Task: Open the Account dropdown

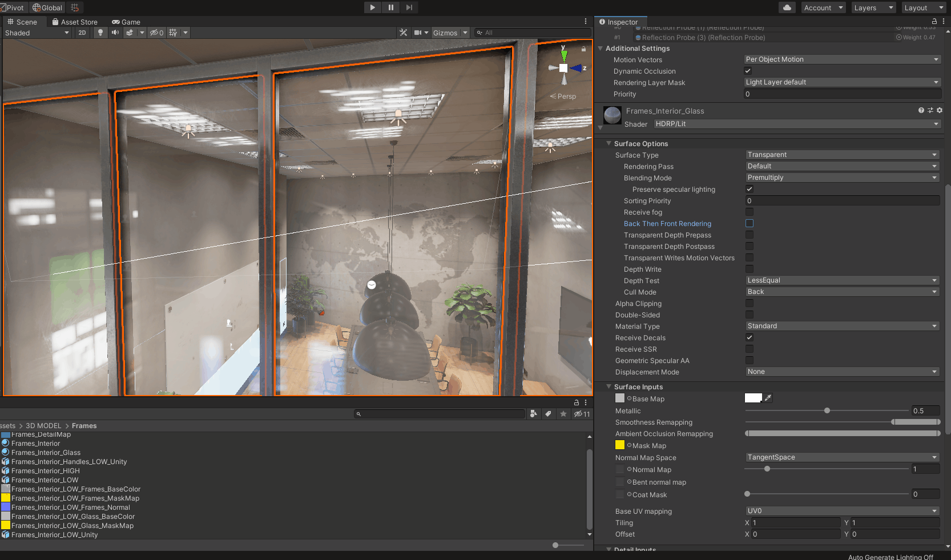Action: pyautogui.click(x=823, y=7)
